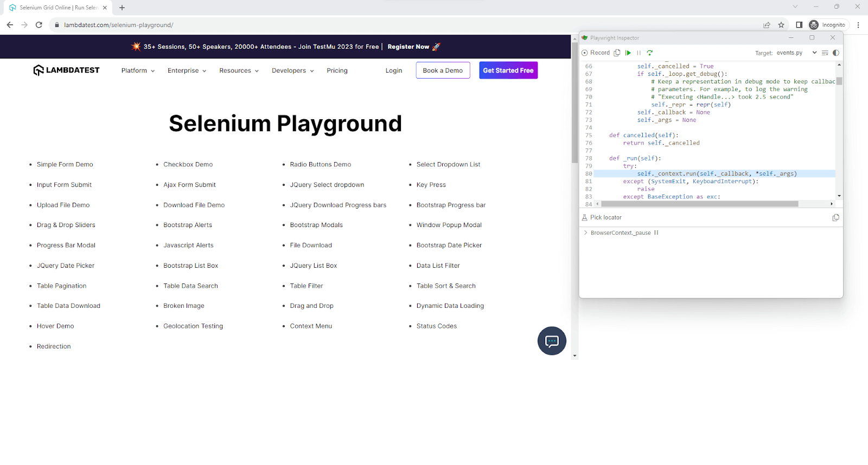Clear the Inspector log with the clear icon
The image size is (868, 465).
[x=825, y=53]
